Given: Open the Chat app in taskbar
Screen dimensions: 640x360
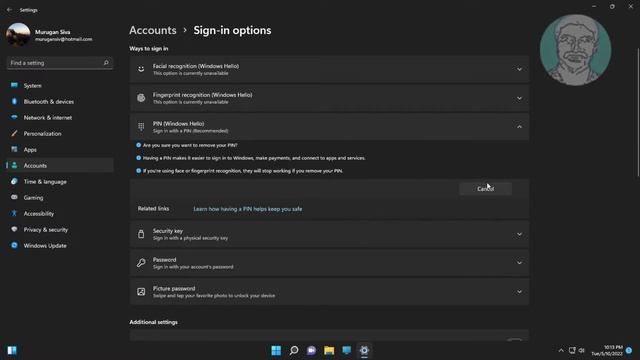Looking at the screenshot, I should [311, 350].
